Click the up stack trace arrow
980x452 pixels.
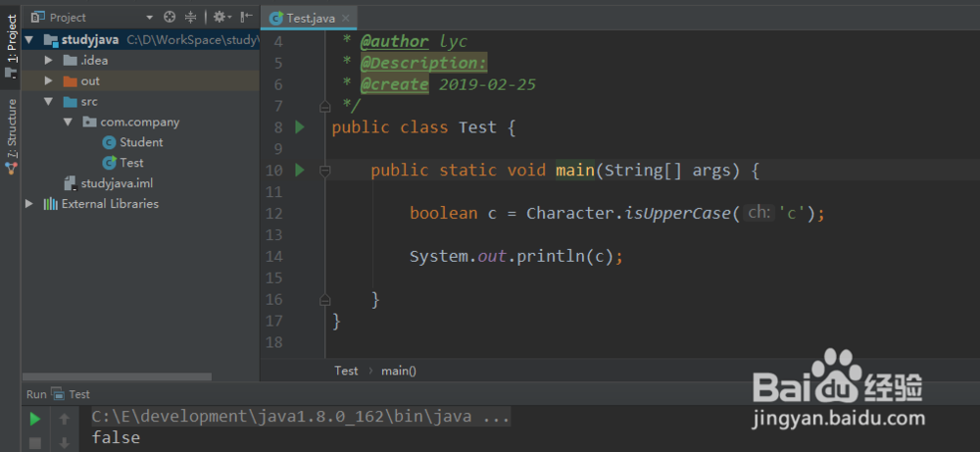[x=65, y=419]
